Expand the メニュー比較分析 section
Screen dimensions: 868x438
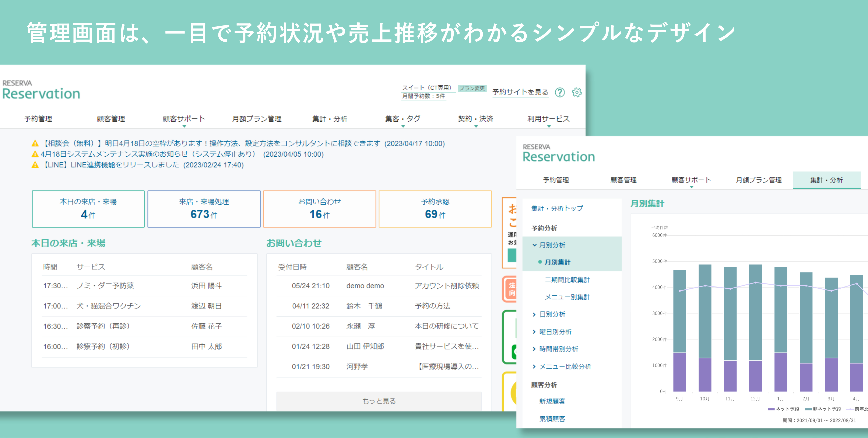click(x=534, y=366)
